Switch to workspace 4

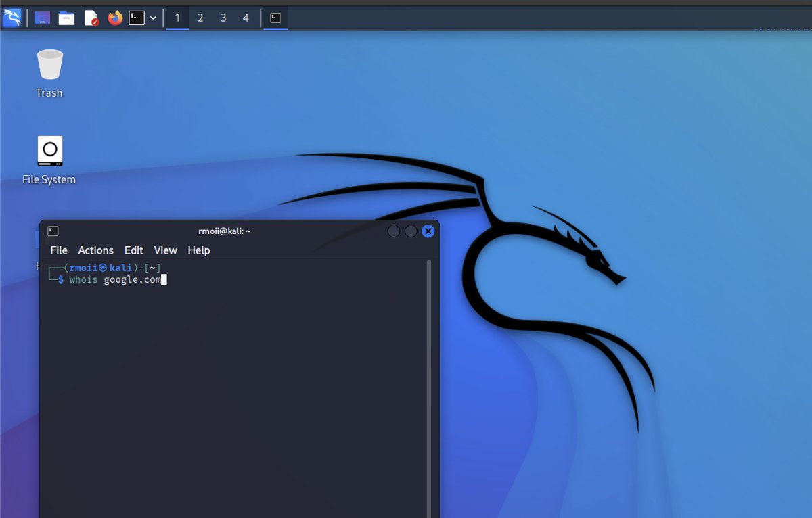[246, 18]
